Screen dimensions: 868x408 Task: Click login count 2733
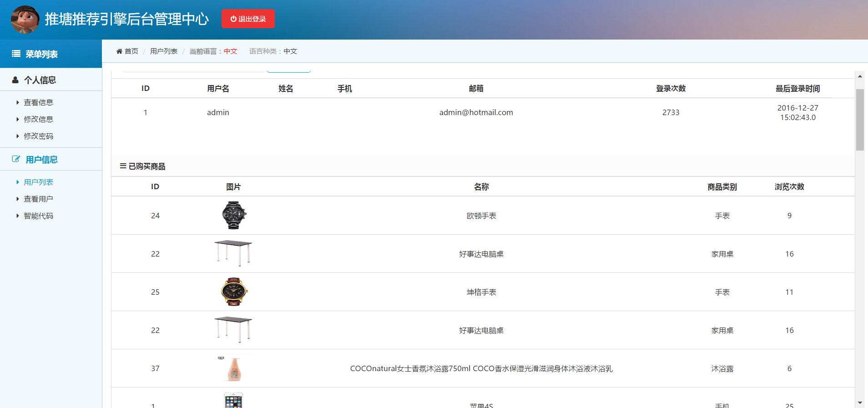click(x=671, y=112)
